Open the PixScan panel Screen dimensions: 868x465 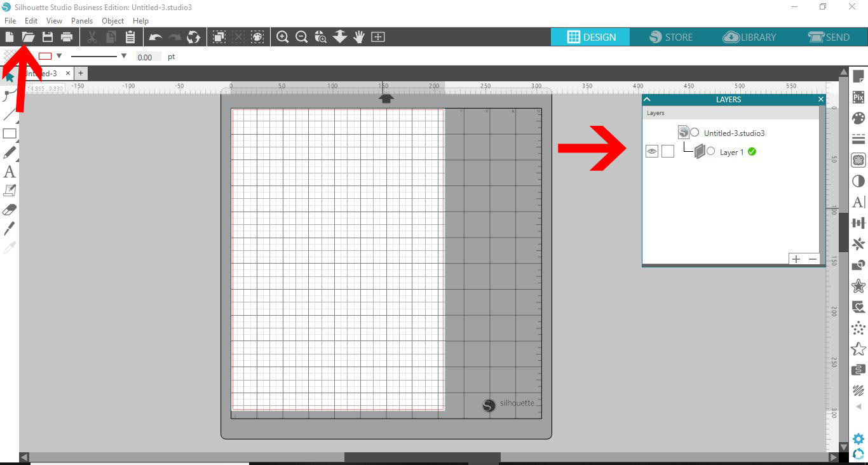pyautogui.click(x=858, y=97)
